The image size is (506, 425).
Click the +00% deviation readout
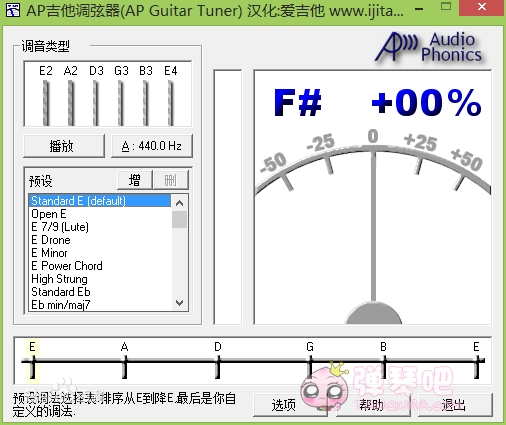point(426,102)
